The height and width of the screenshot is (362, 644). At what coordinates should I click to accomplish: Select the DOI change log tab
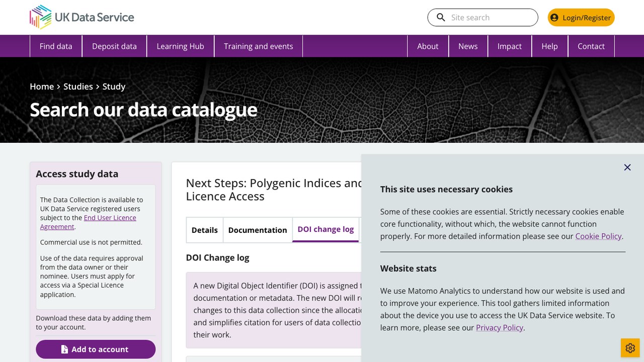(326, 229)
